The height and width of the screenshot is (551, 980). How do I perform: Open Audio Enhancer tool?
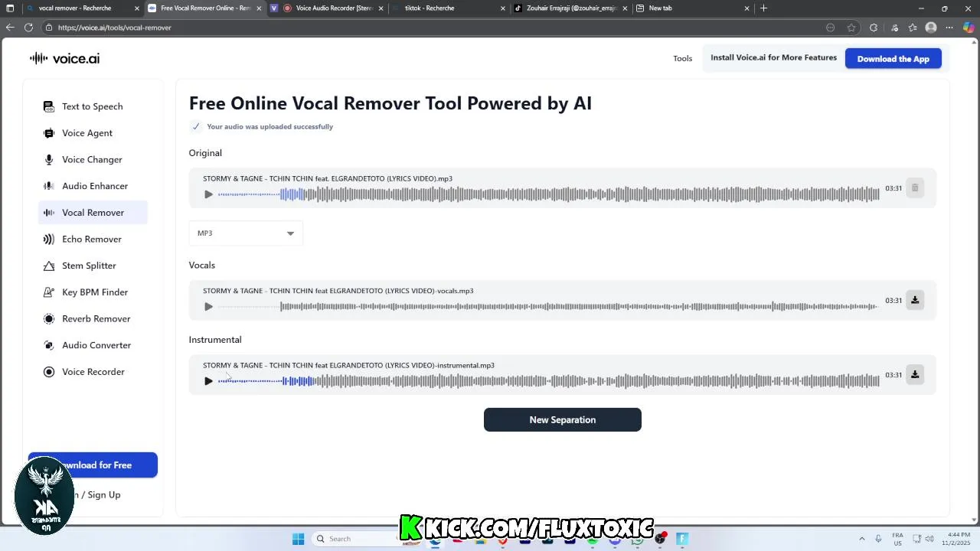92,186
